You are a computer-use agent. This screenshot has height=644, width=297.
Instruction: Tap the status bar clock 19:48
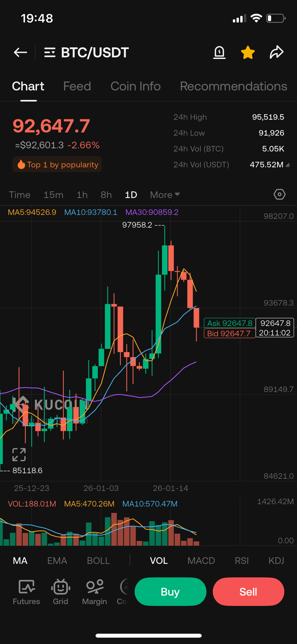click(37, 18)
